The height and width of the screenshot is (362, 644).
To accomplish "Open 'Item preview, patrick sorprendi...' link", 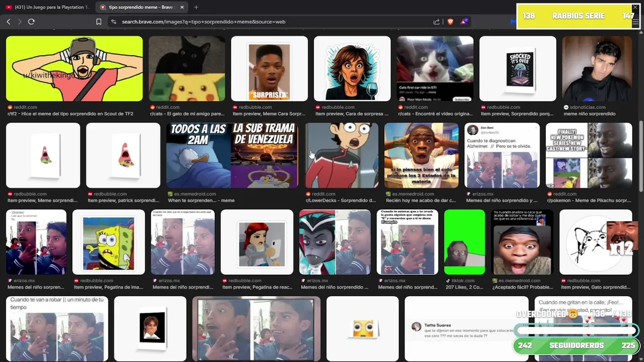I will tap(123, 200).
